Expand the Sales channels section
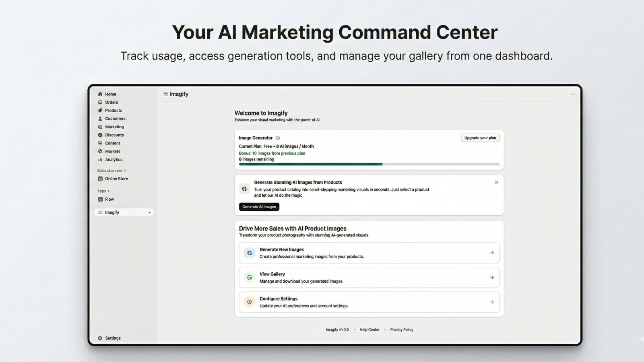This screenshot has width=644, height=362. 125,170
